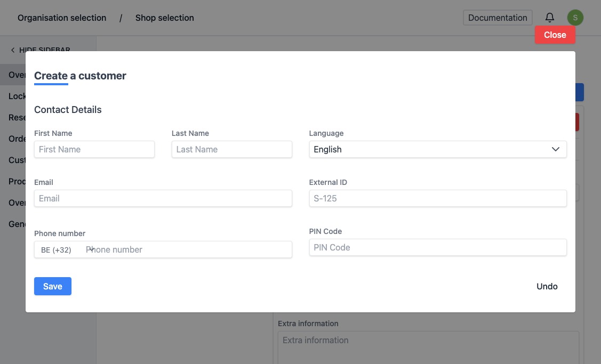Close the Create a customer dialog
Image resolution: width=601 pixels, height=364 pixels.
tap(555, 35)
